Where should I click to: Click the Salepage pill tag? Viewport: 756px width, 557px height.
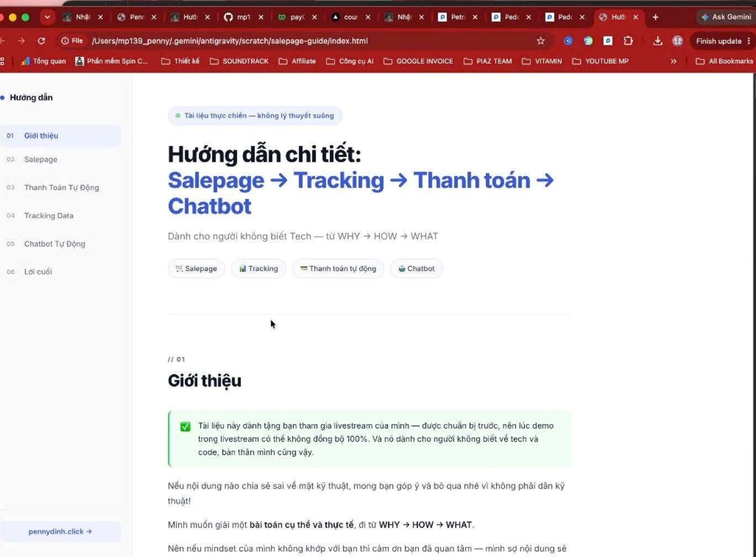click(196, 269)
